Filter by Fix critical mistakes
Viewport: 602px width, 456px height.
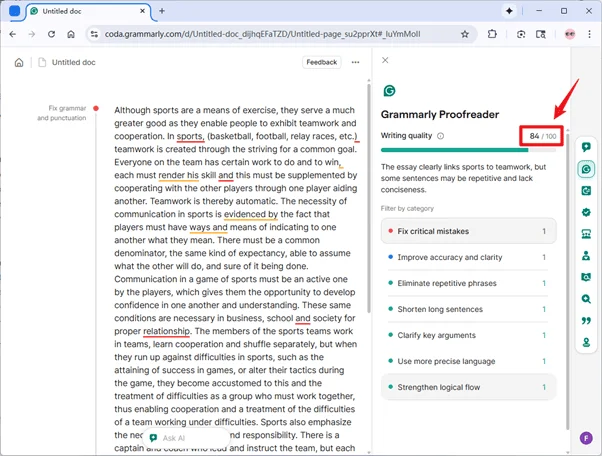click(x=468, y=231)
